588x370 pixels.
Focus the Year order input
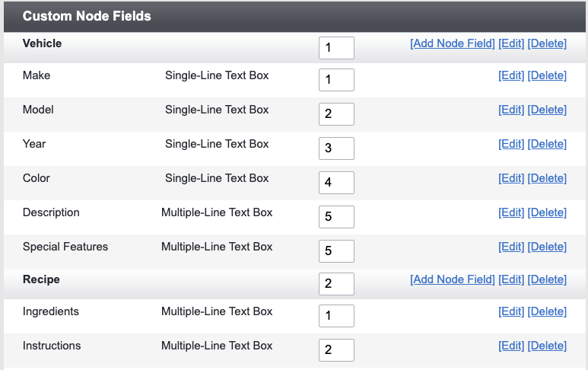click(x=336, y=148)
